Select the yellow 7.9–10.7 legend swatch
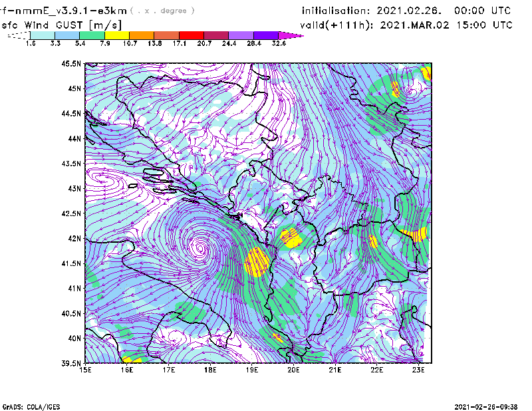 117,35
